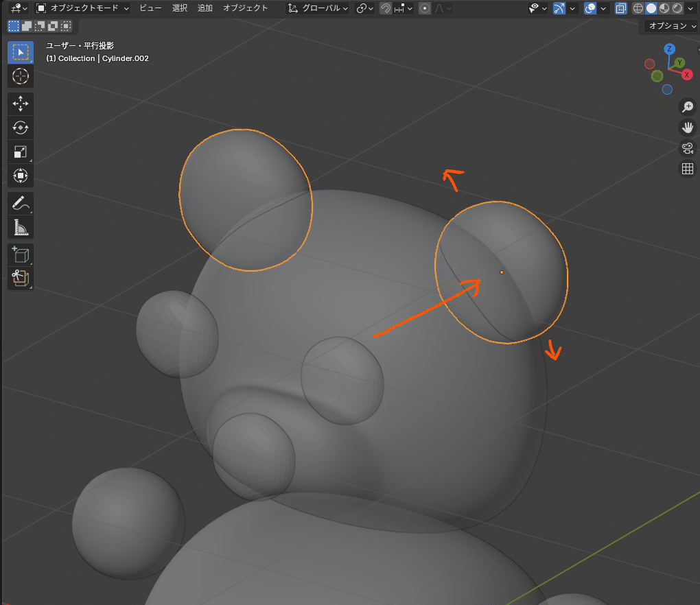
Task: Set selection mode to intersect
Action: pos(66,26)
